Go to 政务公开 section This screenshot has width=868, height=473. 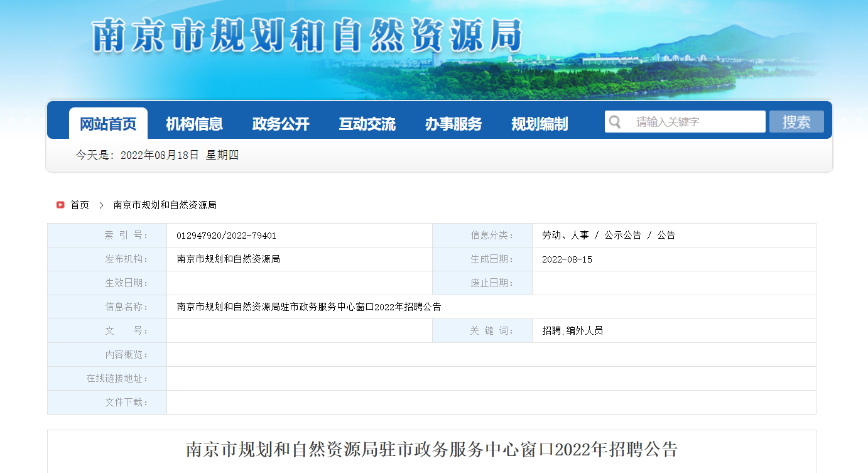click(281, 124)
